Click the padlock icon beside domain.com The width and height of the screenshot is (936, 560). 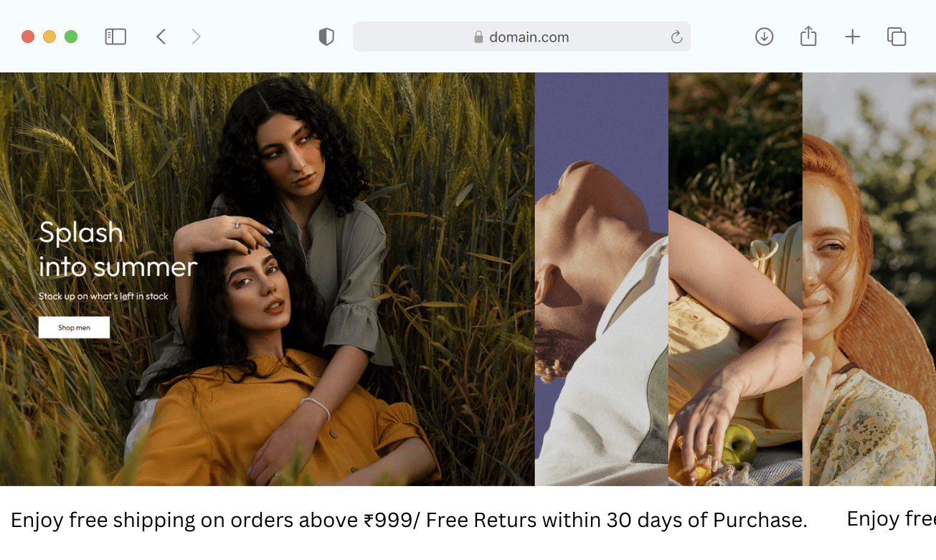(478, 37)
